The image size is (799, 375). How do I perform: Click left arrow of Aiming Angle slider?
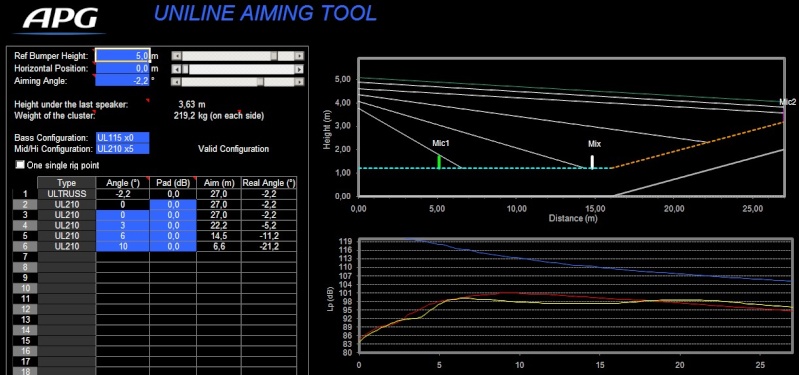click(x=176, y=82)
